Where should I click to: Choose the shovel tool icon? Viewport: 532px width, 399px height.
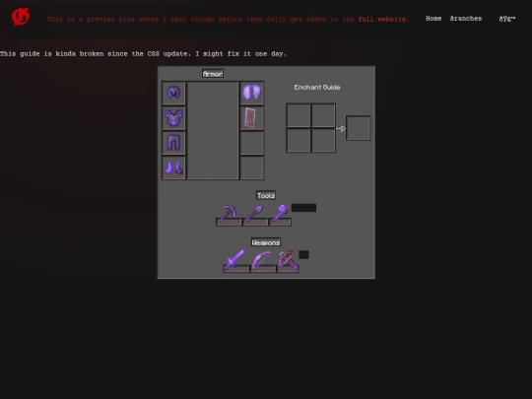click(255, 215)
